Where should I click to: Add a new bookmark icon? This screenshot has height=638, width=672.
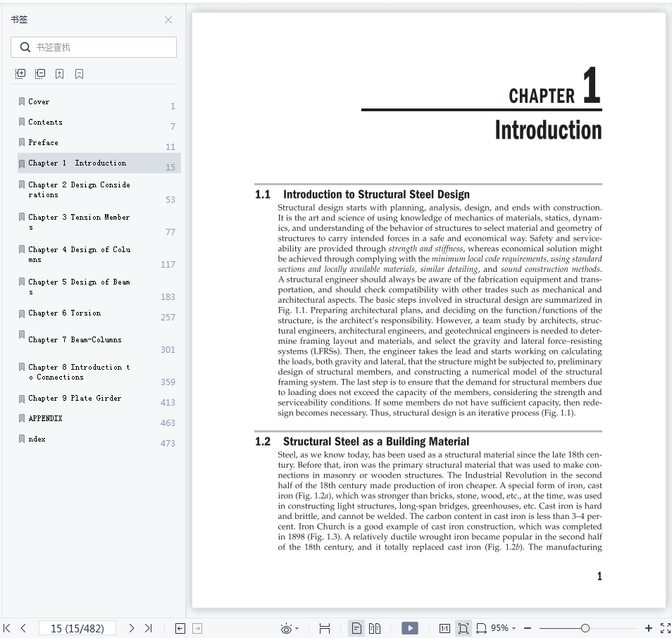(60, 74)
